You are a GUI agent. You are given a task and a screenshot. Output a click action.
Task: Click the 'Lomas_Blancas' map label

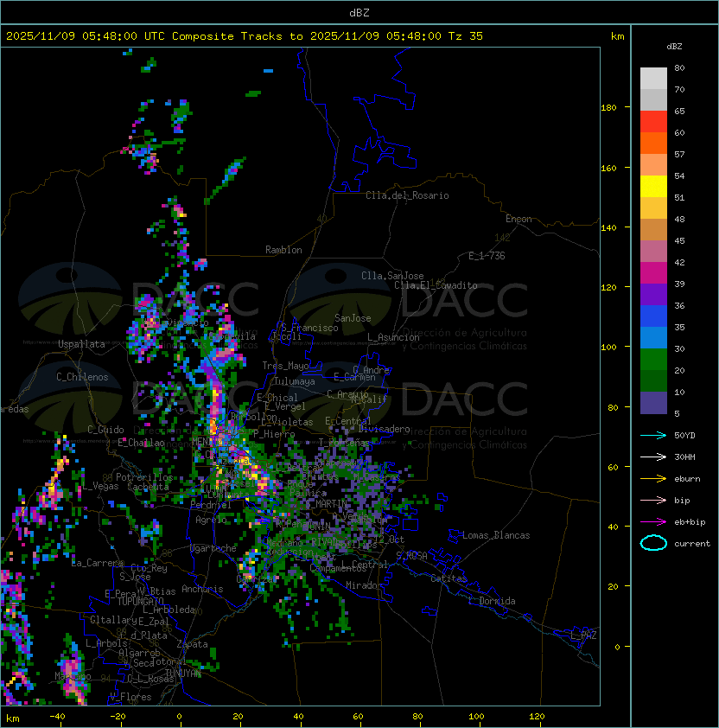point(496,535)
